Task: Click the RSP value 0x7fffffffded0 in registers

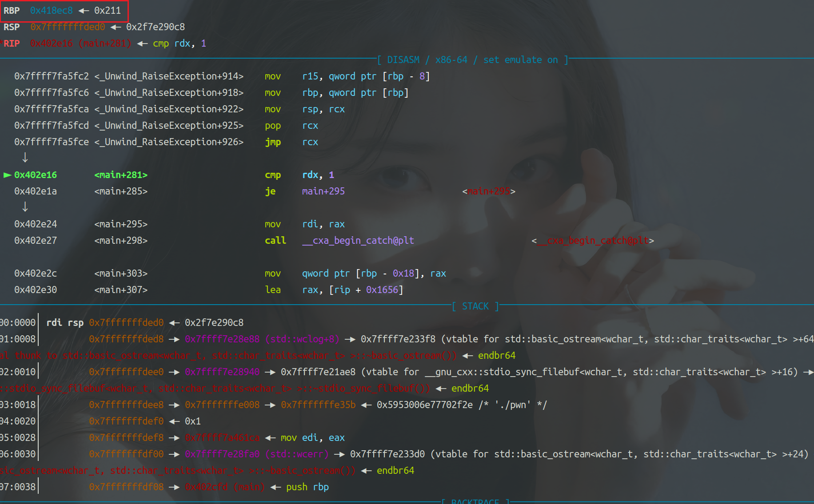Action: point(68,27)
